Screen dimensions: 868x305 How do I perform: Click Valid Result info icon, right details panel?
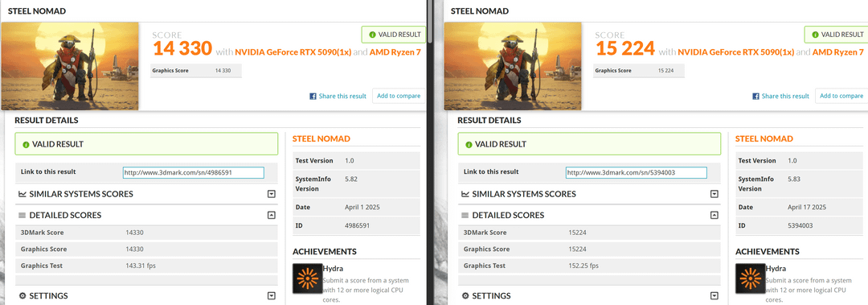(469, 145)
